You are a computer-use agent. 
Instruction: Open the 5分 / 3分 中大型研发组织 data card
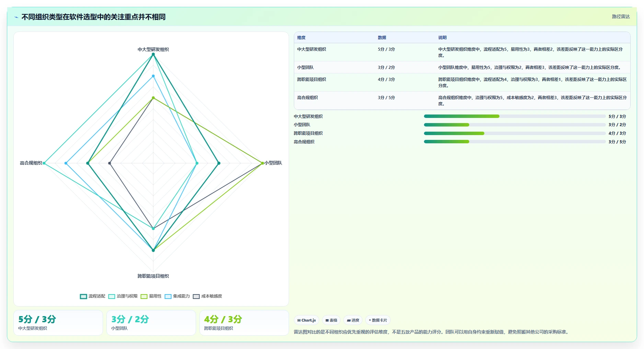[58, 323]
